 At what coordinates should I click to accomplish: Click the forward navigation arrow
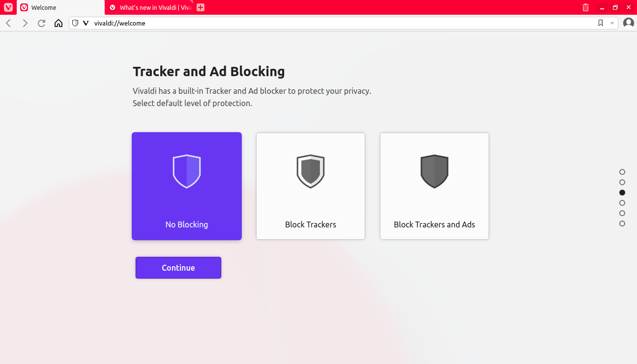click(25, 23)
